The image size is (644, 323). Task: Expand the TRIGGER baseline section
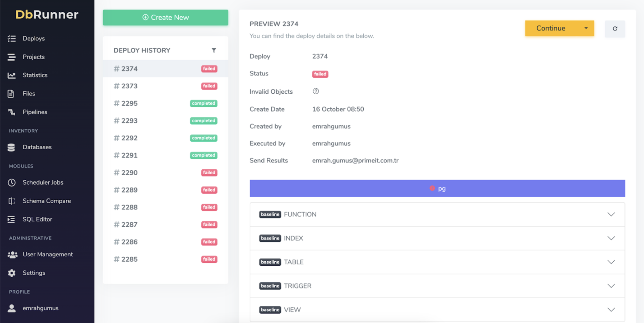pos(611,286)
